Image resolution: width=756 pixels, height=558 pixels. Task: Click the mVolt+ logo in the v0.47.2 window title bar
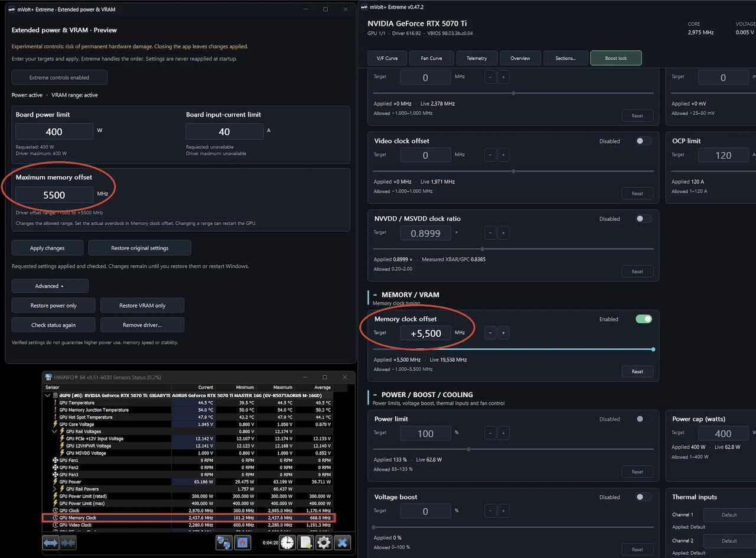(364, 7)
